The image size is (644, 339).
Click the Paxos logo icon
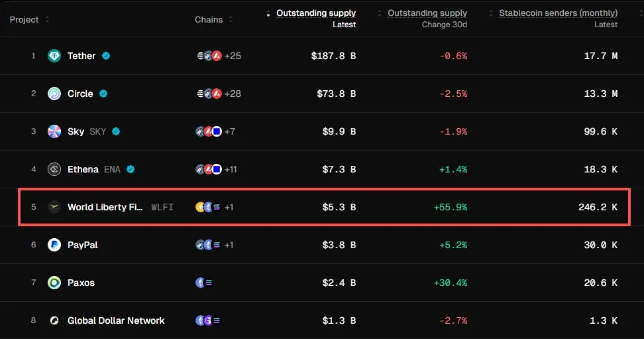tap(54, 283)
